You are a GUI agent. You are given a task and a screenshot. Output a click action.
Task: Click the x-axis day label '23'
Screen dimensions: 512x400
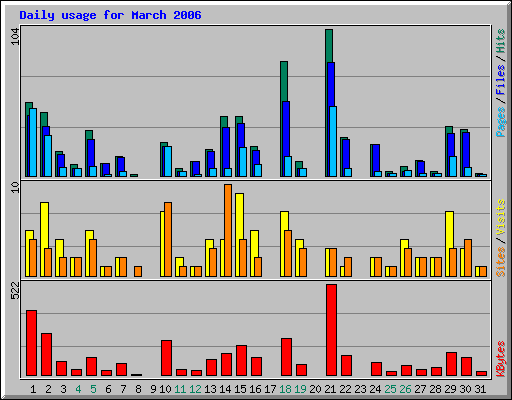pyautogui.click(x=360, y=389)
